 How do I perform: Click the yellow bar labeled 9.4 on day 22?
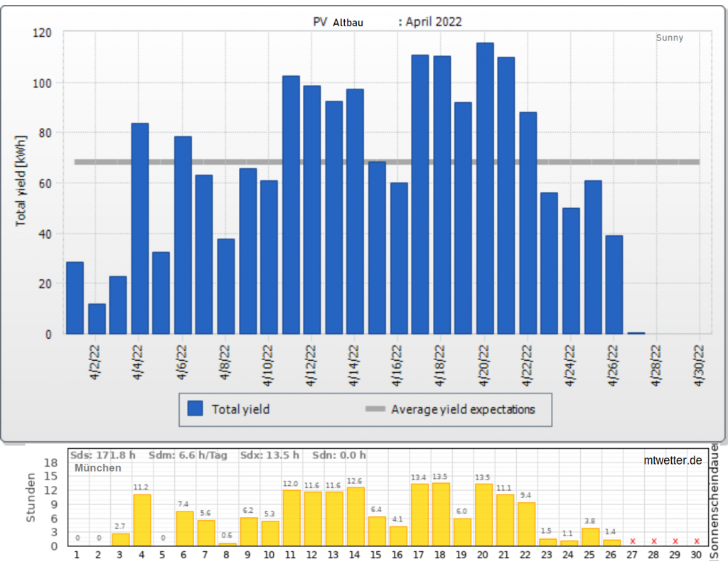point(526,524)
